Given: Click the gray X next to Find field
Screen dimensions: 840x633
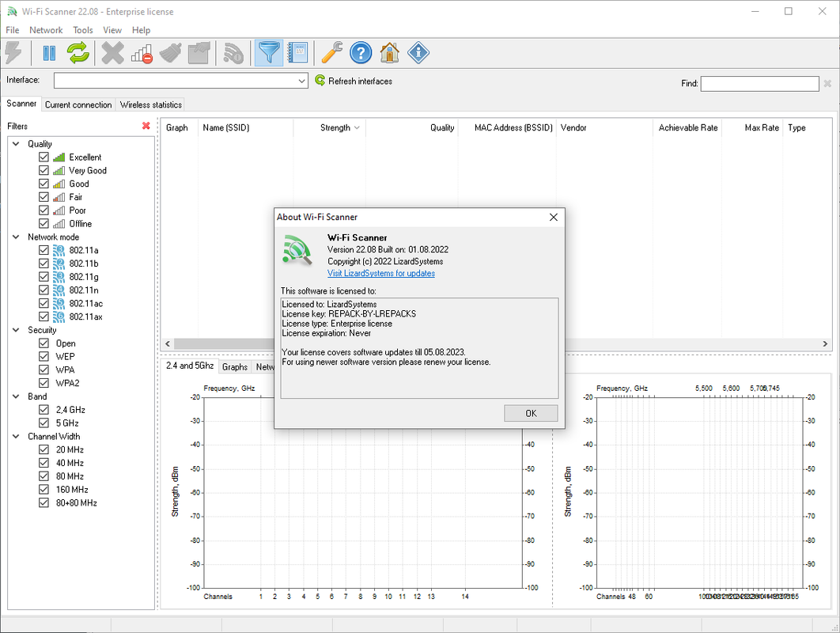Looking at the screenshot, I should click(x=827, y=83).
